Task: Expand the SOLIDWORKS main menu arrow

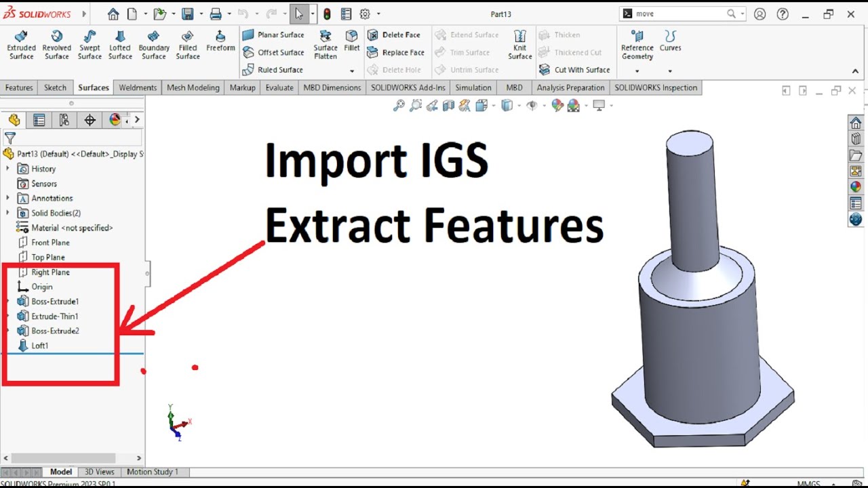Action: (x=84, y=14)
